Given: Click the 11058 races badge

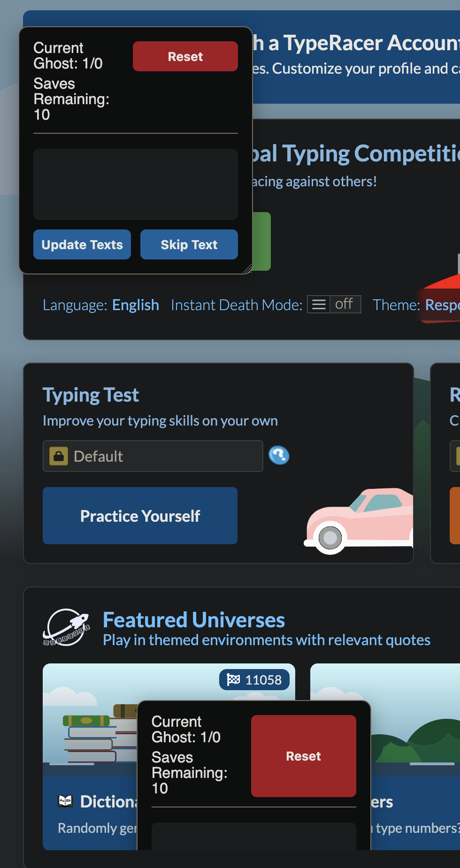Looking at the screenshot, I should pos(254,679).
